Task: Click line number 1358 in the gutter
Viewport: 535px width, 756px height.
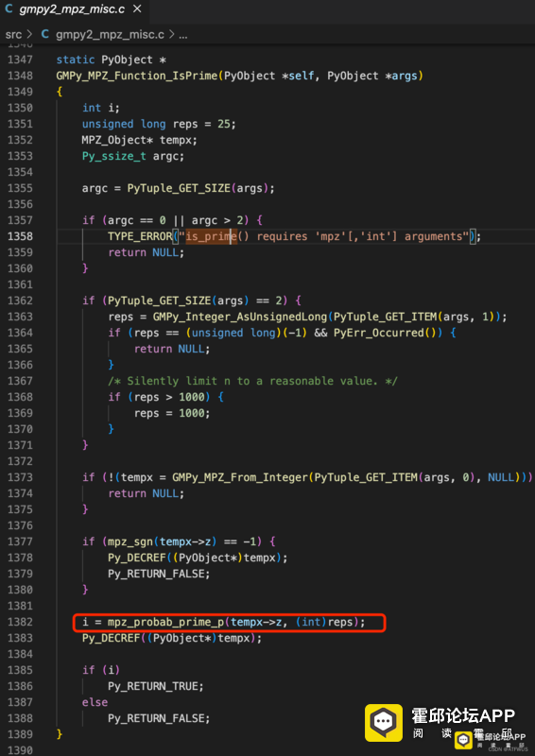Action: (20, 236)
